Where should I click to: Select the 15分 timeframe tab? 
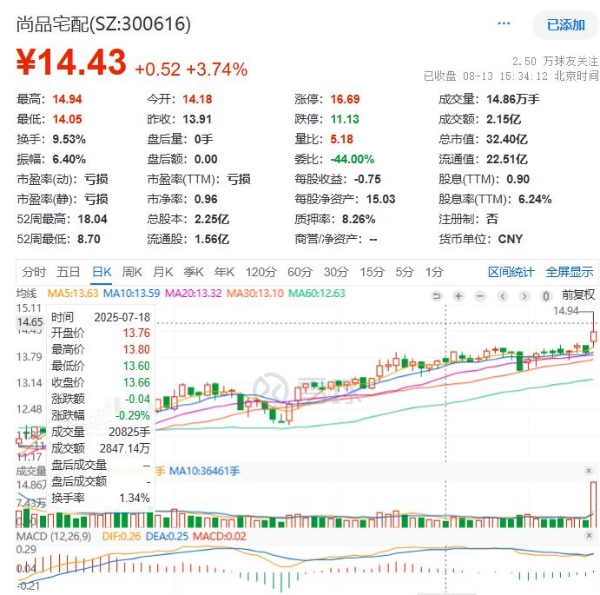[x=372, y=272]
